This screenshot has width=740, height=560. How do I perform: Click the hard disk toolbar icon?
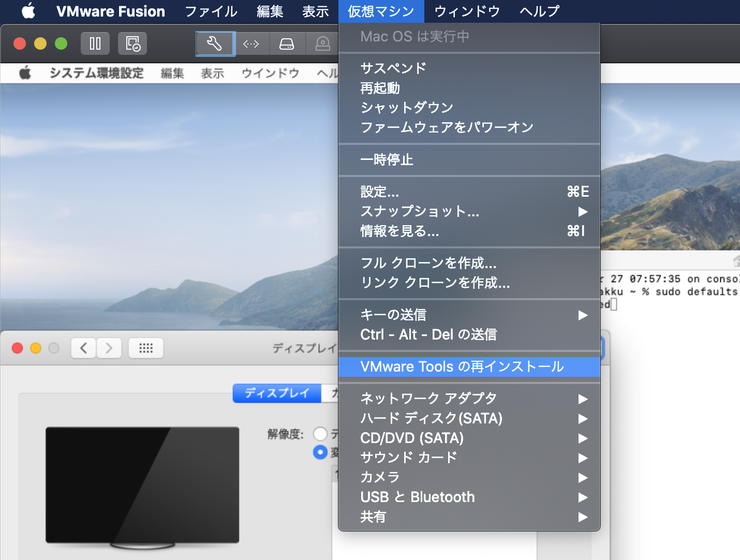[x=287, y=43]
